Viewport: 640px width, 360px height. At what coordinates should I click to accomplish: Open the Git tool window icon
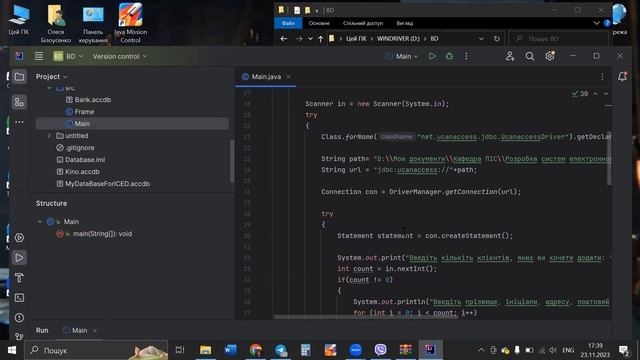click(19, 336)
